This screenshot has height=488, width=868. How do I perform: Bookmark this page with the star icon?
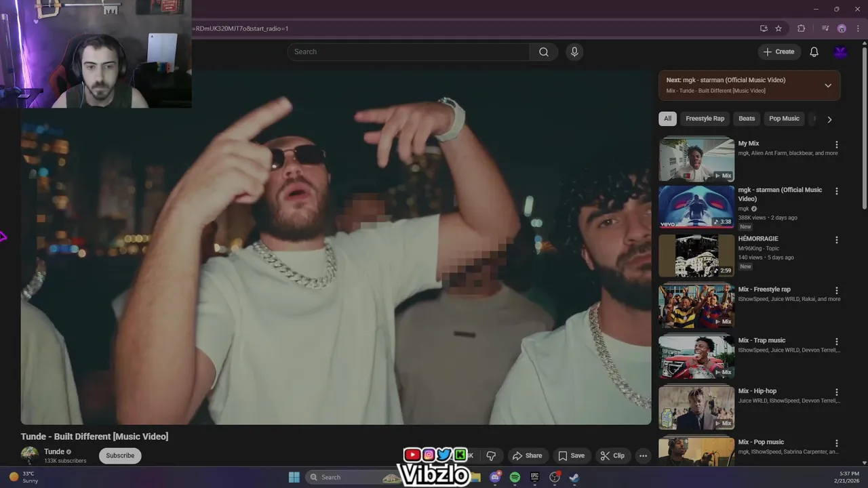point(778,28)
